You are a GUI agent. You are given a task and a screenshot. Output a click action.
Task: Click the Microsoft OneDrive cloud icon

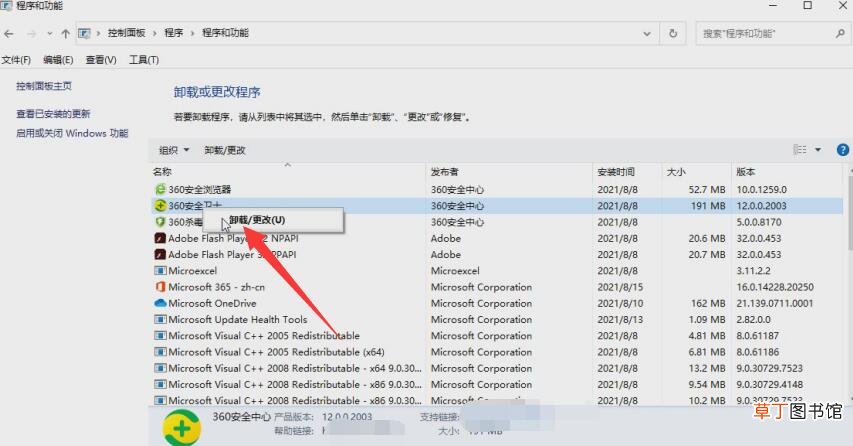[160, 303]
